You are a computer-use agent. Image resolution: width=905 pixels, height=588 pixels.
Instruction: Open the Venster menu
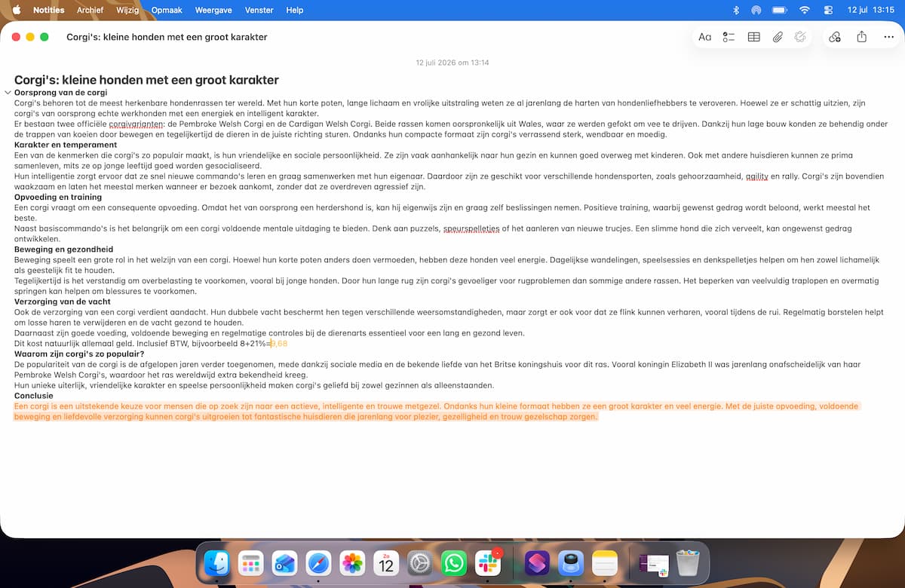click(259, 10)
